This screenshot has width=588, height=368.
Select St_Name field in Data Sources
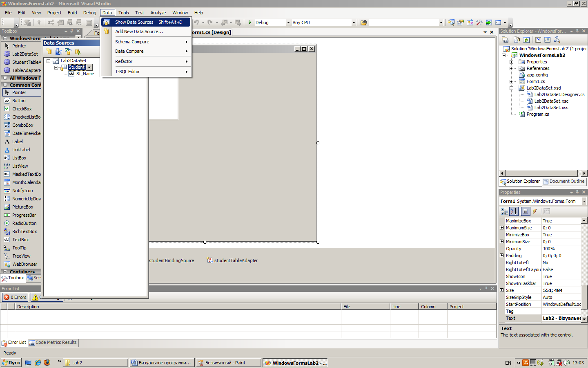(85, 74)
